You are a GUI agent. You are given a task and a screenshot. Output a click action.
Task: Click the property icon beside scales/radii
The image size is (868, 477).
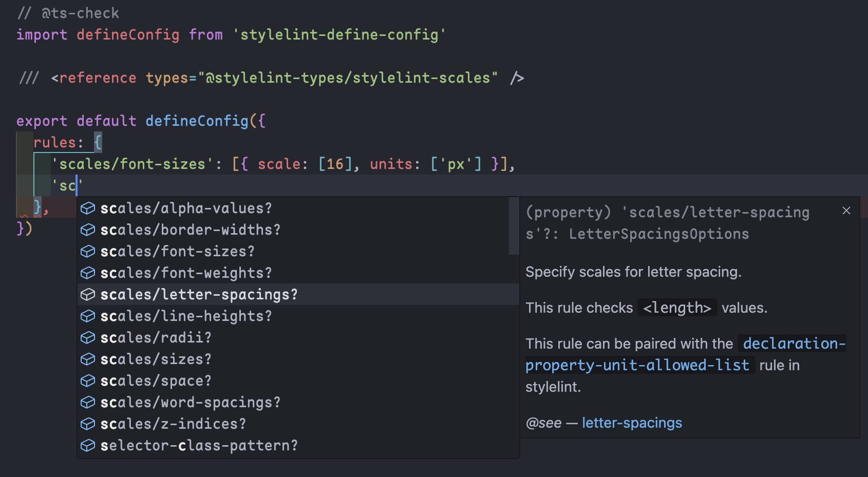pos(88,337)
